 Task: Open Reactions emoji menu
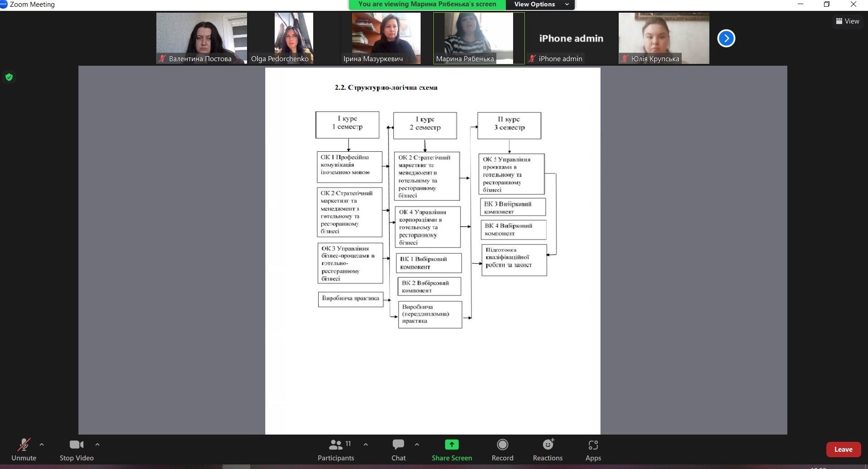click(x=548, y=449)
